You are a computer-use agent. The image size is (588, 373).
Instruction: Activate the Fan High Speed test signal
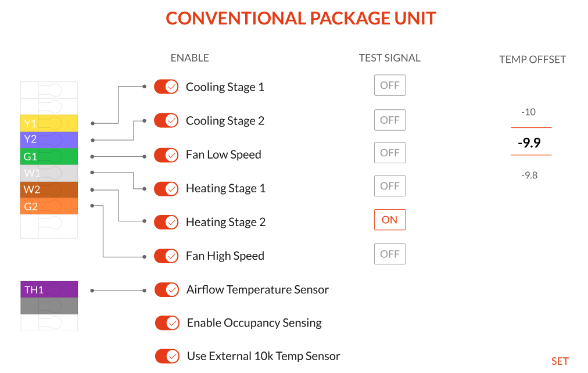coord(389,254)
